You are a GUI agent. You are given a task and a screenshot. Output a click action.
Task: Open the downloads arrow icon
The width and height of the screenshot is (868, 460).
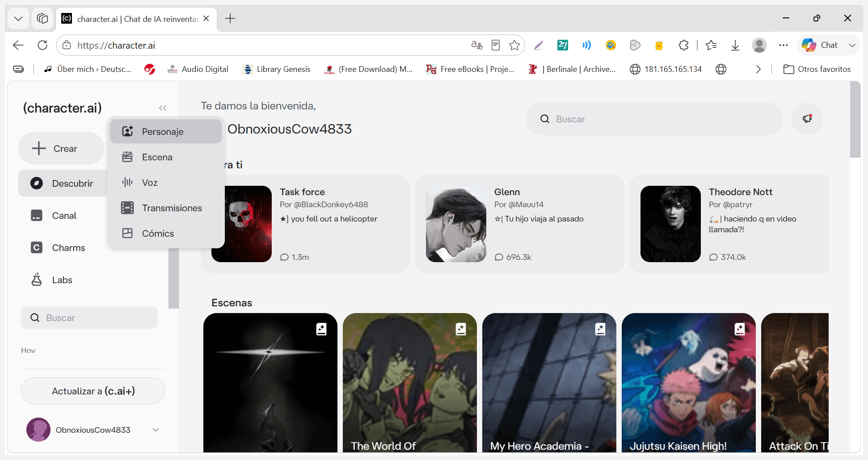(735, 45)
